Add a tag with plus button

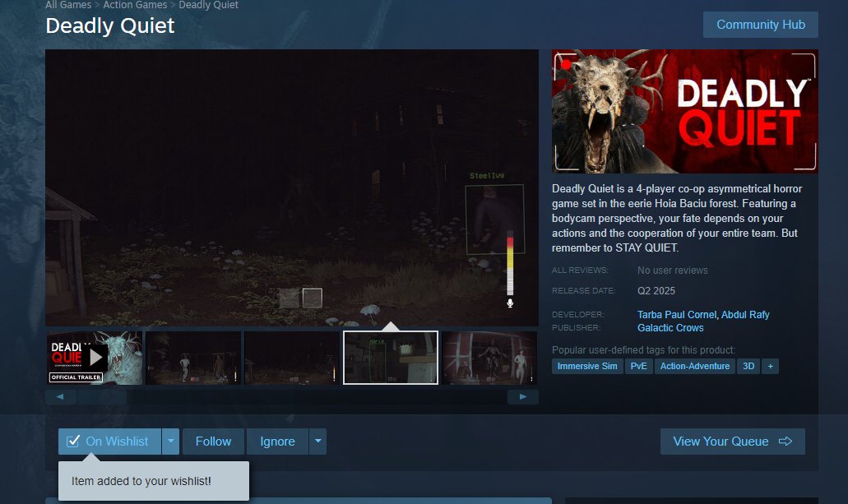point(770,366)
